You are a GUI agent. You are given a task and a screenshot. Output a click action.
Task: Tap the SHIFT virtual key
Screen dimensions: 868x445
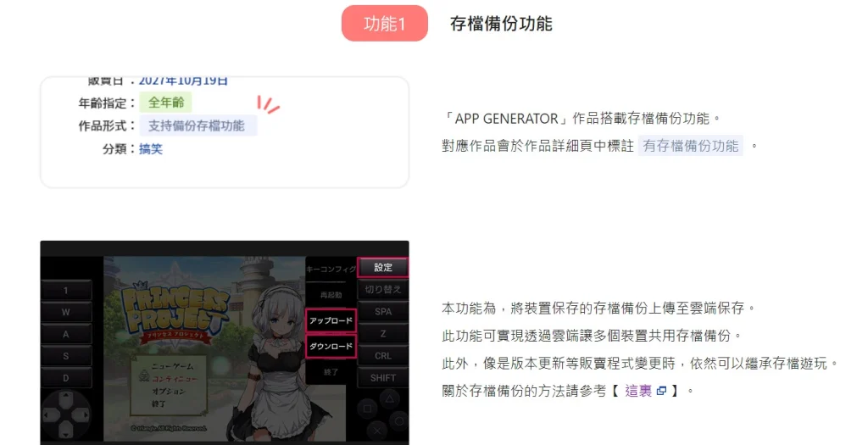tap(383, 378)
